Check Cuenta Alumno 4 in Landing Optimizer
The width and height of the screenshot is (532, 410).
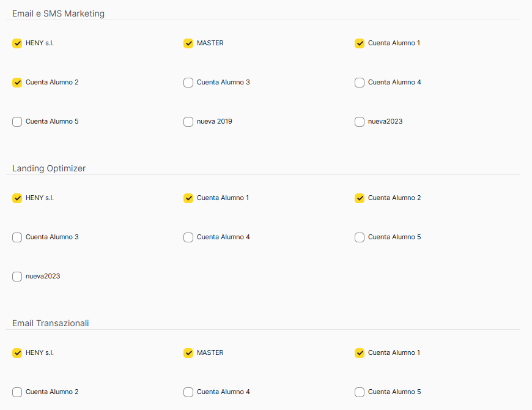pyautogui.click(x=188, y=237)
